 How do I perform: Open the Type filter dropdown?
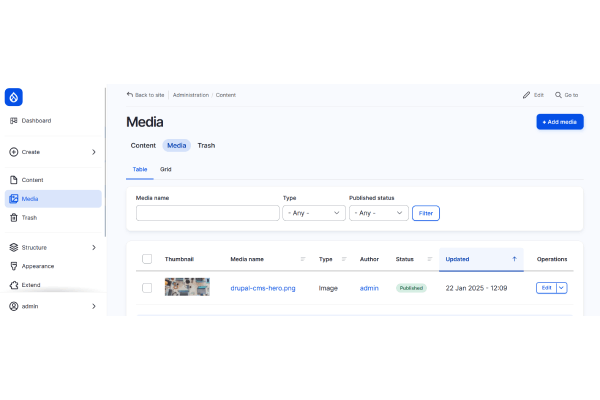[x=314, y=213]
